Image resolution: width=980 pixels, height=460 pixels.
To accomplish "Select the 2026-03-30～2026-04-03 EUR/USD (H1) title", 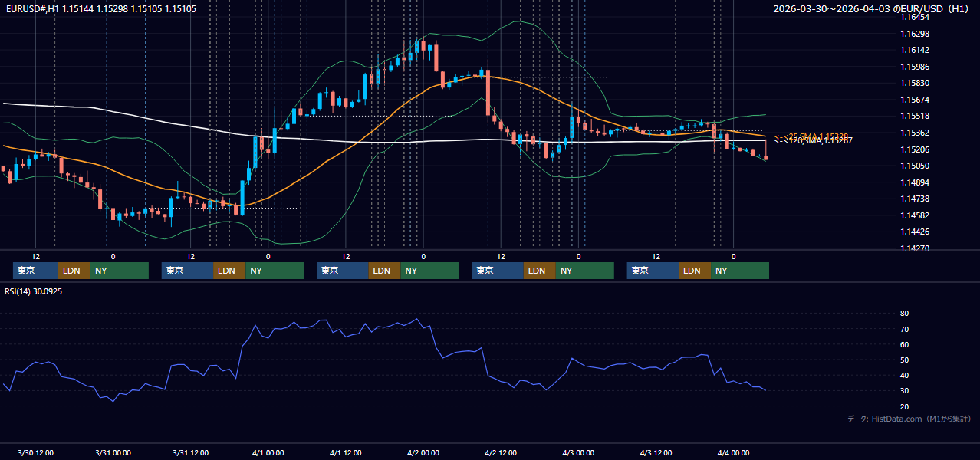I will pyautogui.click(x=871, y=8).
